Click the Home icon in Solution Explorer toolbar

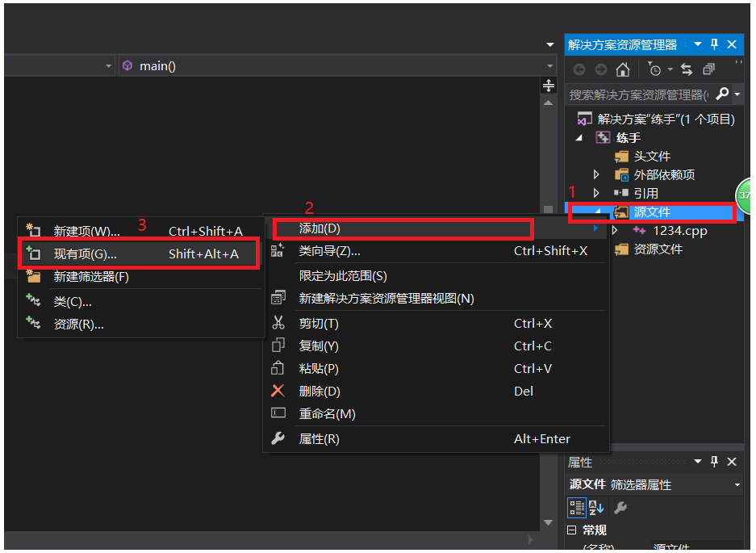click(x=622, y=70)
